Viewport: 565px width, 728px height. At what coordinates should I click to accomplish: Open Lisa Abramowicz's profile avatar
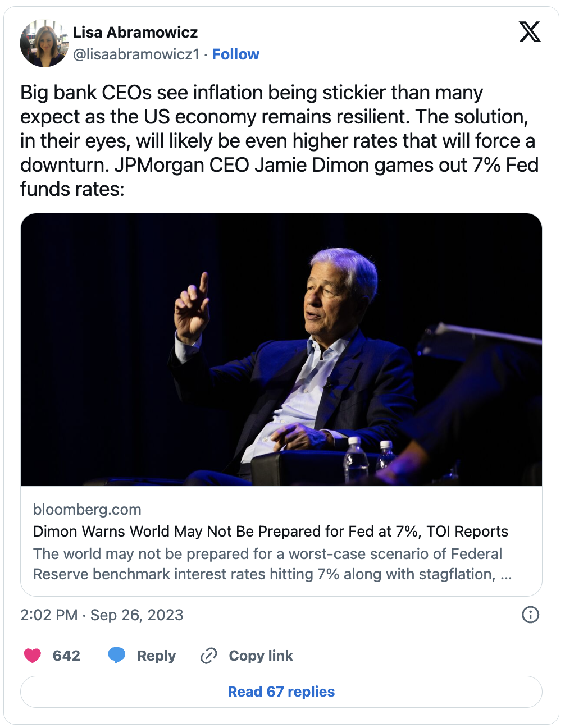[x=44, y=43]
